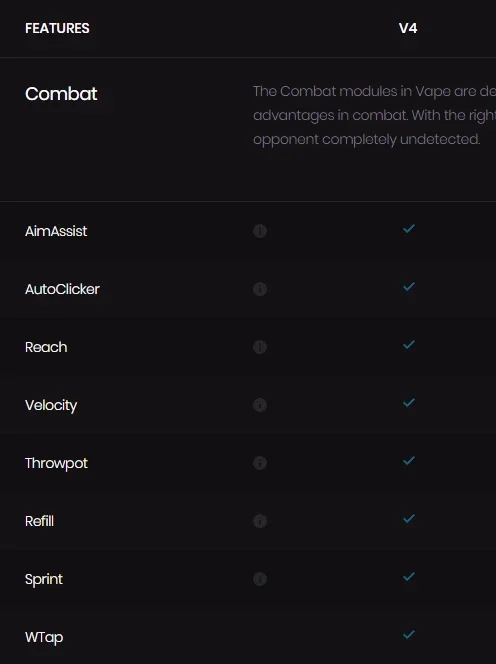Screen dimensions: 496x664
Task: Click the V4 checkmark for Sprint
Action: (x=409, y=576)
